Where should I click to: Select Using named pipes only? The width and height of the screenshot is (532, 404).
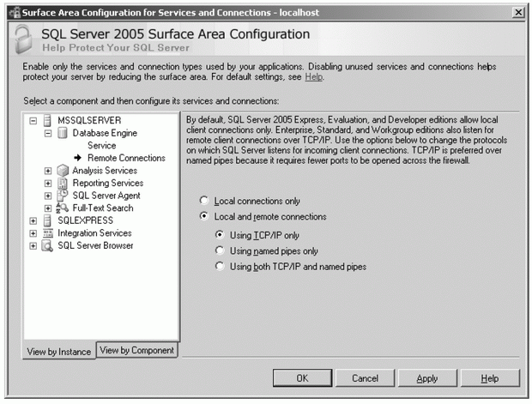[x=218, y=250]
